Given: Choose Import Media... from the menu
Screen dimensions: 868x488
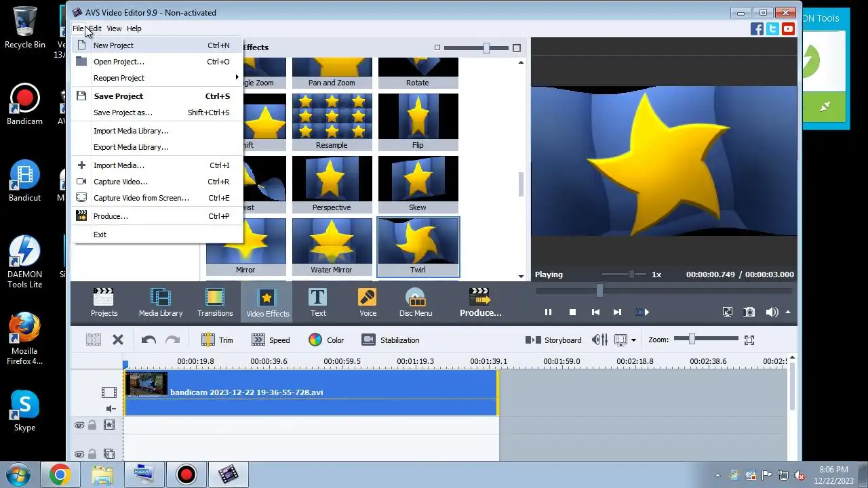Looking at the screenshot, I should pyautogui.click(x=157, y=165).
